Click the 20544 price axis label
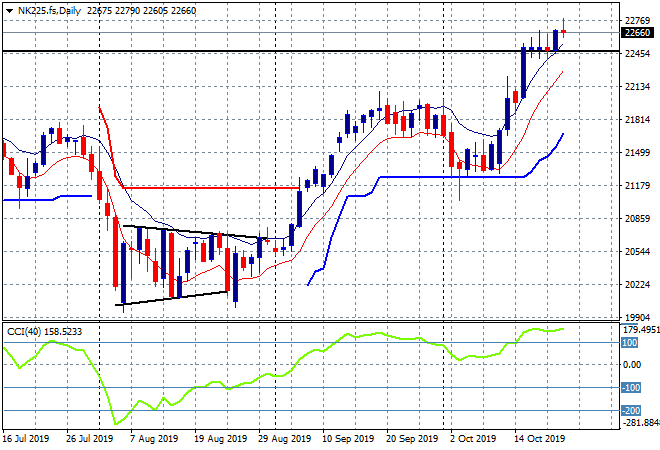This screenshot has height=450, width=660. tap(637, 252)
